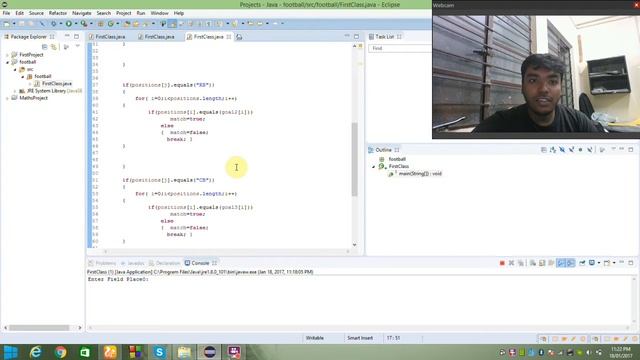Click the New Java Package toolbar icon
Viewport: 640px width, 360px height.
click(100, 24)
